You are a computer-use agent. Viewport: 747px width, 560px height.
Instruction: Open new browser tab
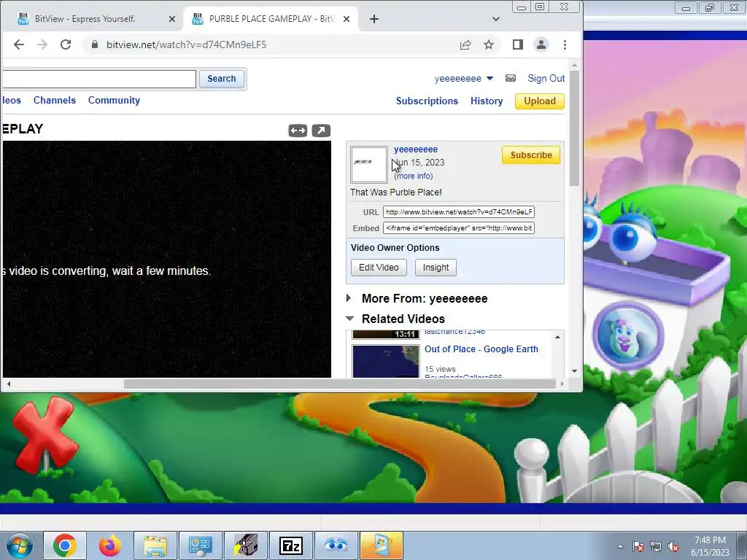(374, 19)
